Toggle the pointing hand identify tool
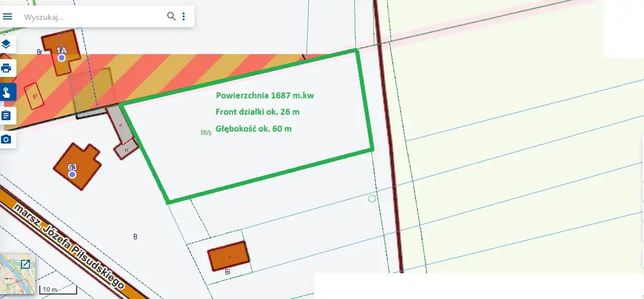The height and width of the screenshot is (299, 644). click(x=6, y=92)
